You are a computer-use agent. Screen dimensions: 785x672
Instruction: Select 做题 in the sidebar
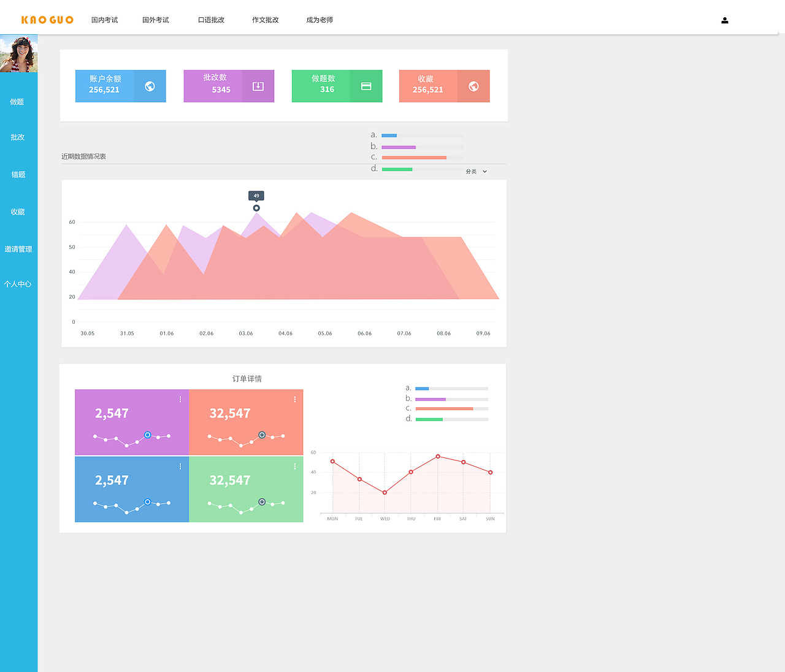(17, 102)
